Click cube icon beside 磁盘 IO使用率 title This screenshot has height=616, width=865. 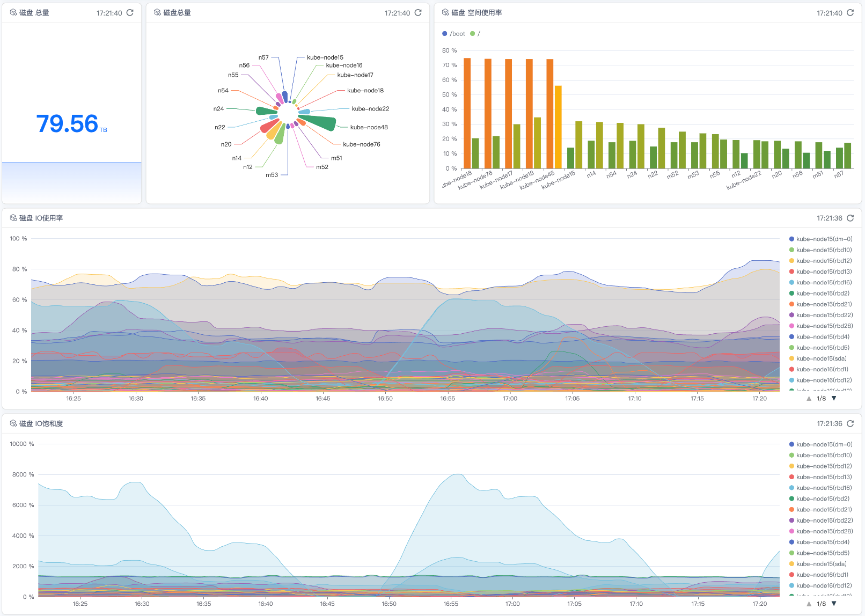[x=13, y=218]
